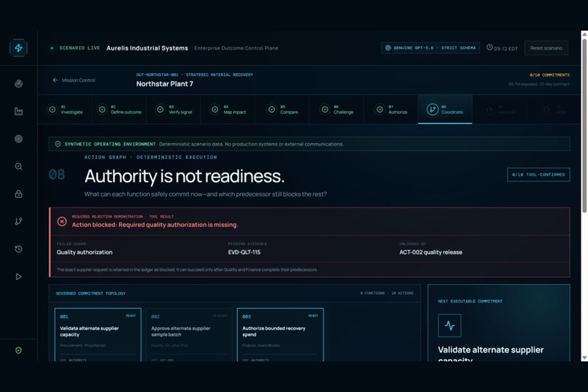
Task: Click the scrollbar down arrow
Action: coord(584,358)
